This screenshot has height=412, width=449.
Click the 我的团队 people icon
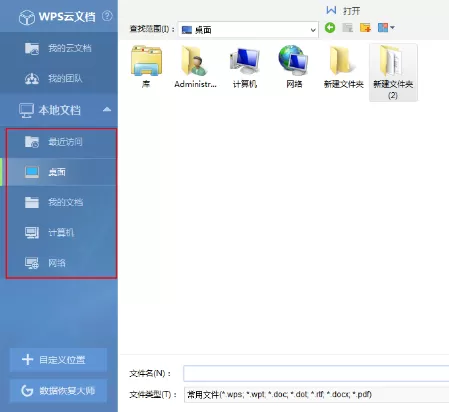point(32,79)
